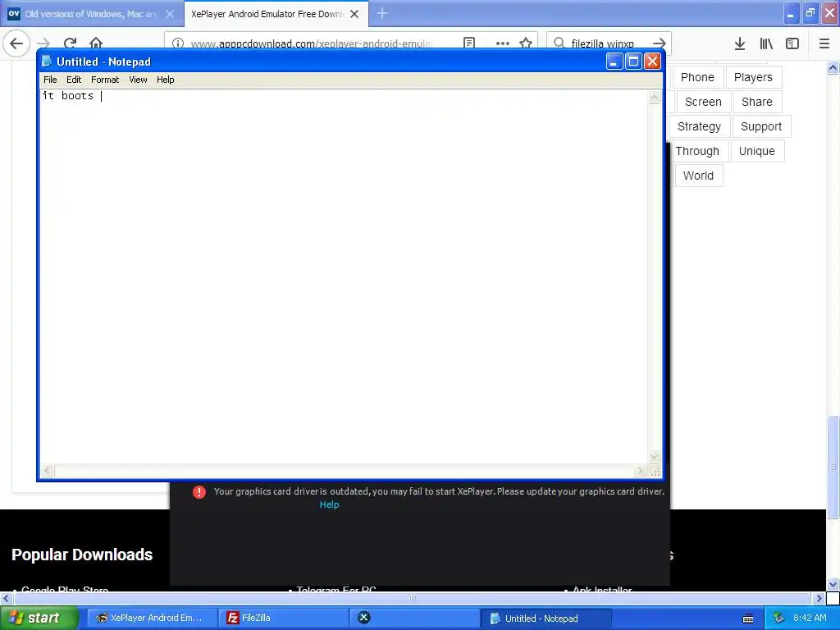Open Notepad View menu
Screen dimensions: 840x630
138,80
